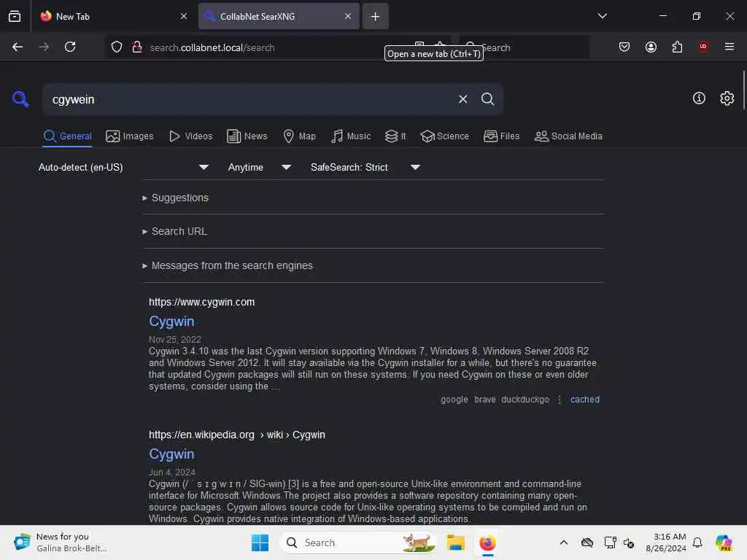Click the en.wikipedia.org result URL

(237, 435)
